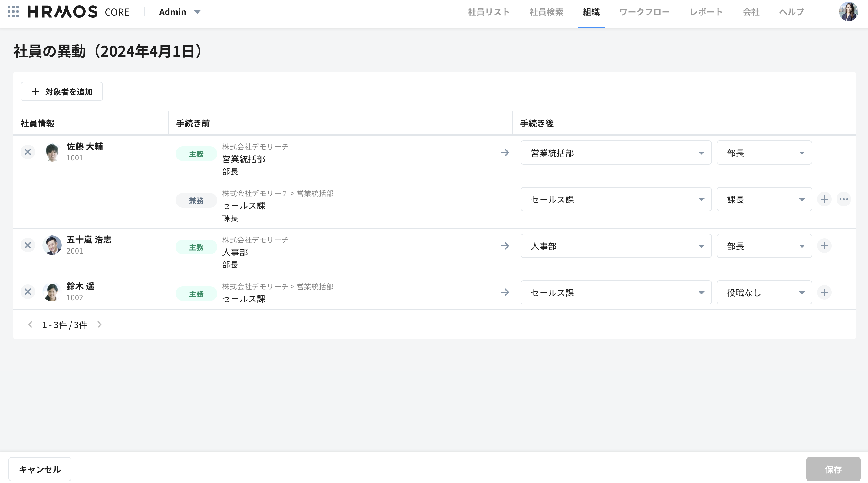This screenshot has height=483, width=868.
Task: Open the user profile avatar
Action: coord(848,12)
